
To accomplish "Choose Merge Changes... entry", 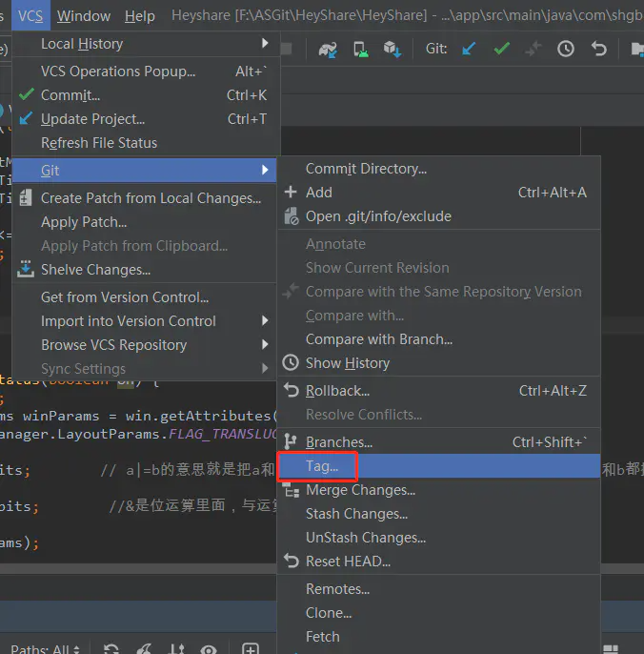I will point(439,490).
